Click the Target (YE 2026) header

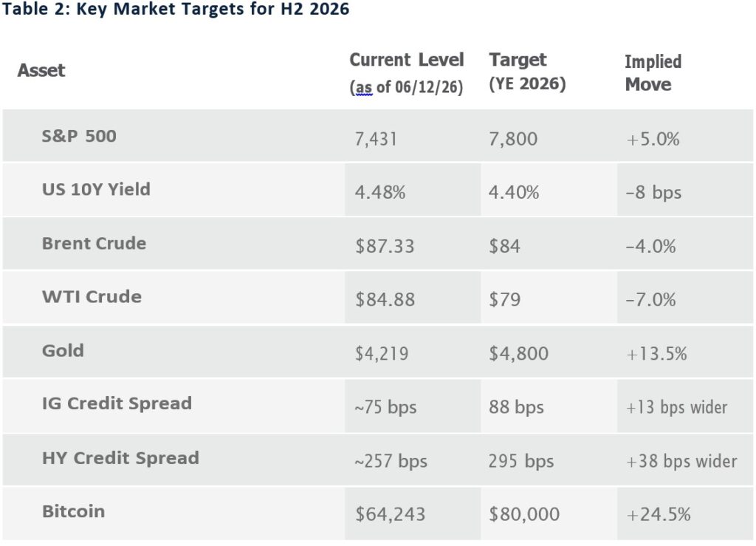527,72
